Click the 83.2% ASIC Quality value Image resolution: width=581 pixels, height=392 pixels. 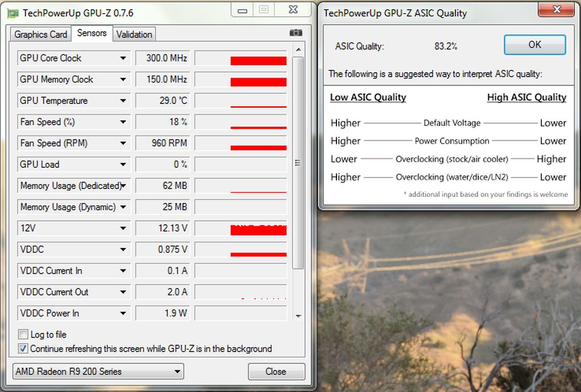pyautogui.click(x=446, y=47)
